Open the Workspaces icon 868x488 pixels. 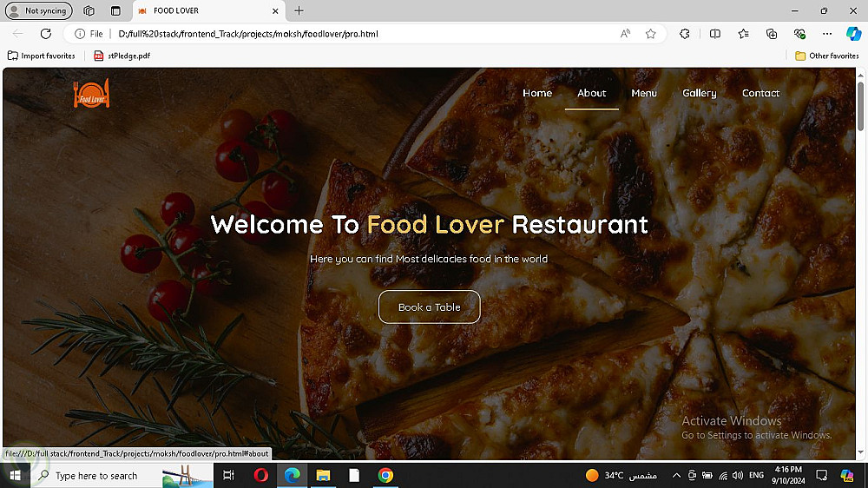click(89, 10)
